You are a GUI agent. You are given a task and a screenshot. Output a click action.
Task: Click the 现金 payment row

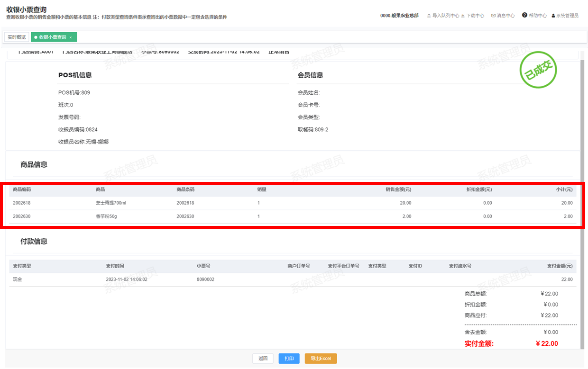pyautogui.click(x=18, y=279)
